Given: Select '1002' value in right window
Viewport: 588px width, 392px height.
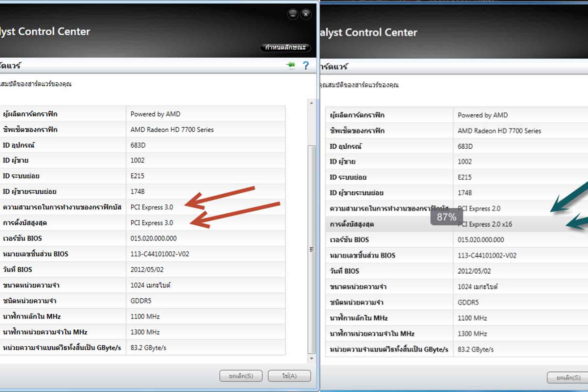Looking at the screenshot, I should point(465,162).
